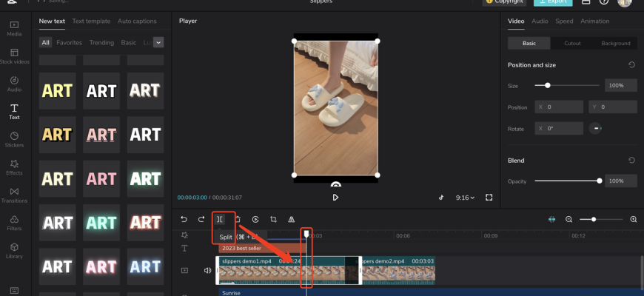Open the Stock videos panel
This screenshot has height=296, width=644.
point(14,57)
